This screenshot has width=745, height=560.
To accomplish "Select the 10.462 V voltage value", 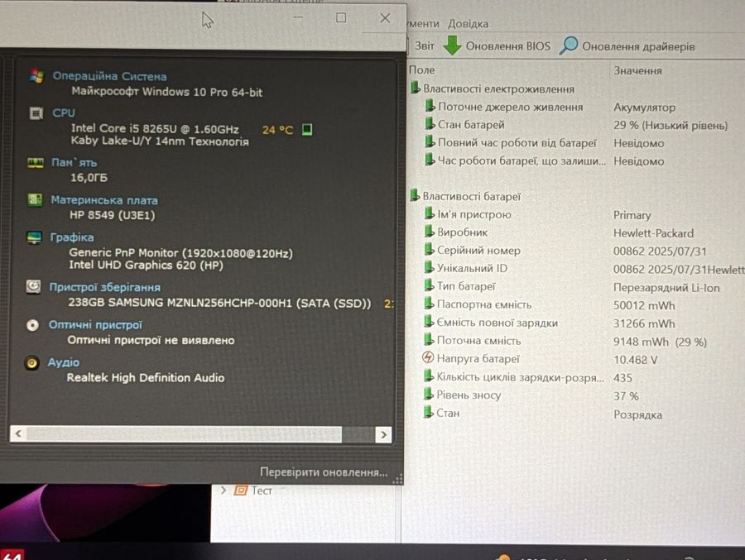I will pos(635,360).
